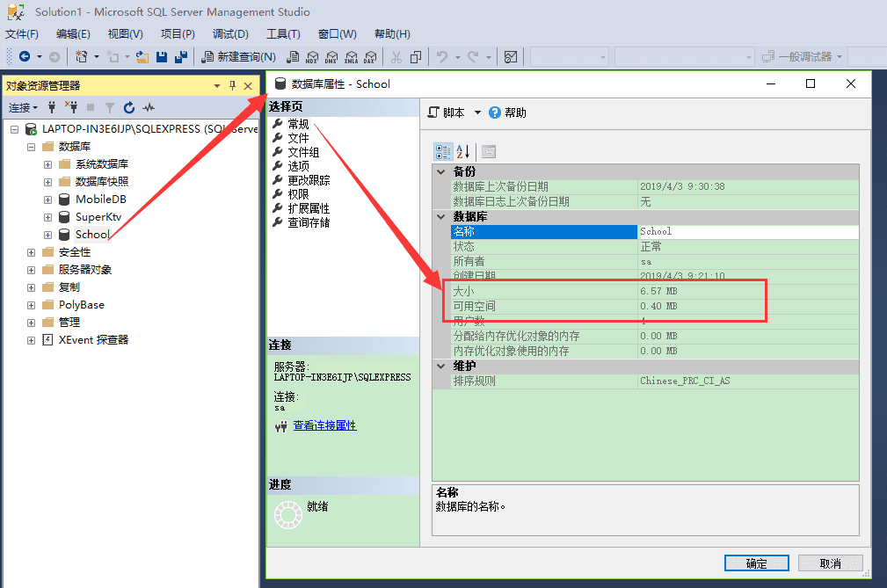Click the navigate backward toolbar icon
This screenshot has height=588, width=887.
(x=25, y=56)
